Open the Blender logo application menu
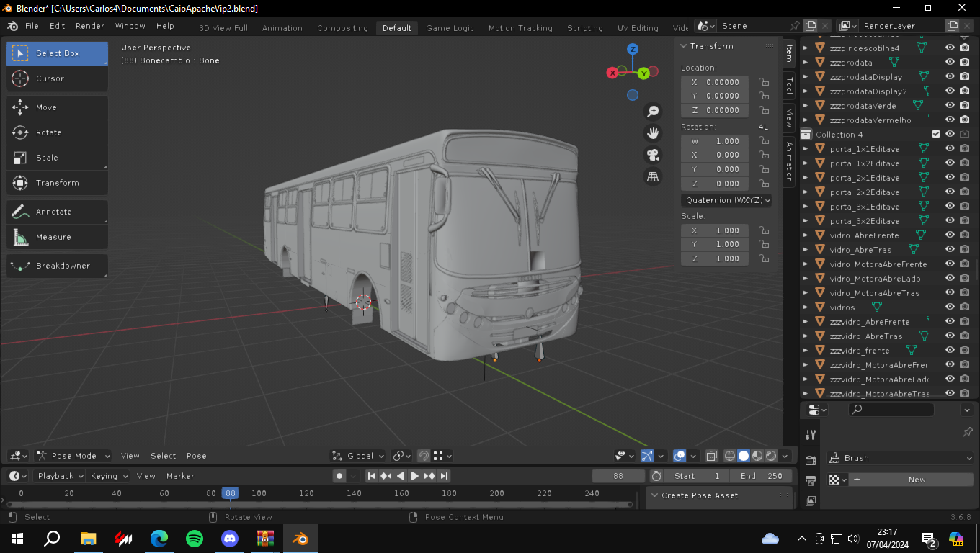This screenshot has width=980, height=553. click(x=12, y=26)
